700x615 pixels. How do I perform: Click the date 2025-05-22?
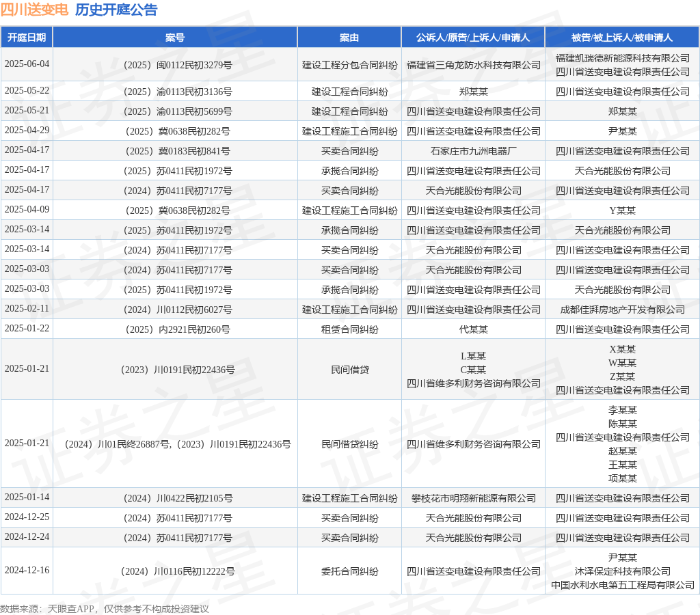(27, 91)
